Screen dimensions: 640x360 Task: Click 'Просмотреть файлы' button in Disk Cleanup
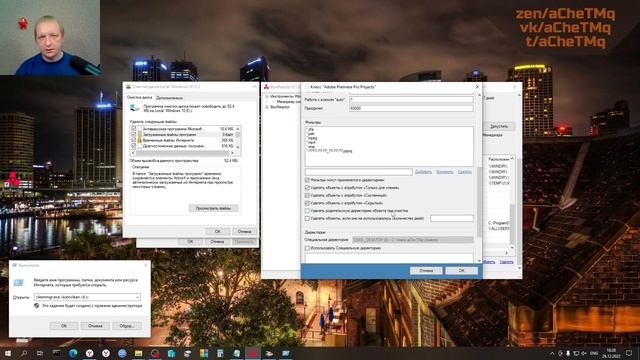[213, 208]
